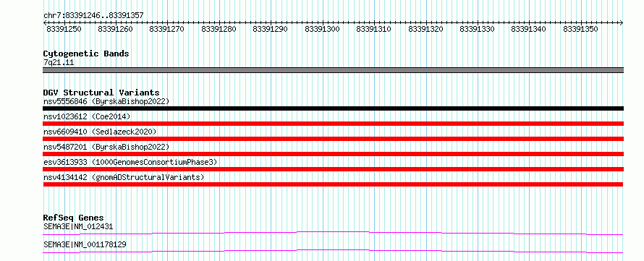Click the RefSeq Genes track title

point(74,218)
